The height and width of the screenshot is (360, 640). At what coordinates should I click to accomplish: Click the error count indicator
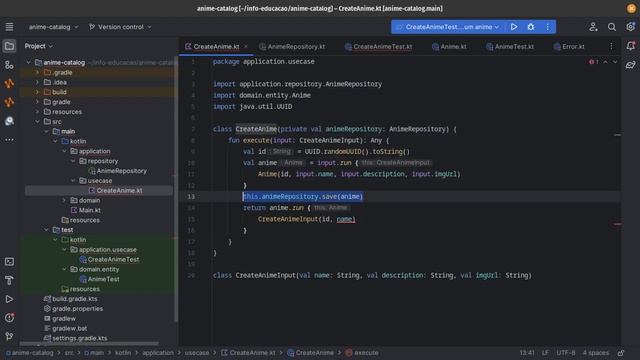(x=594, y=62)
